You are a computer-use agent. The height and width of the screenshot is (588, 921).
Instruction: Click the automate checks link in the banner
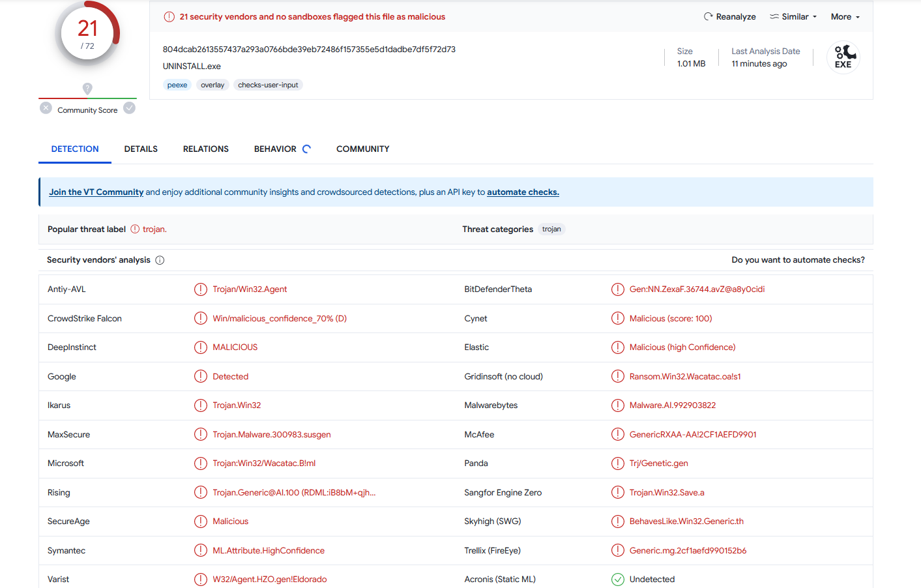click(x=523, y=192)
